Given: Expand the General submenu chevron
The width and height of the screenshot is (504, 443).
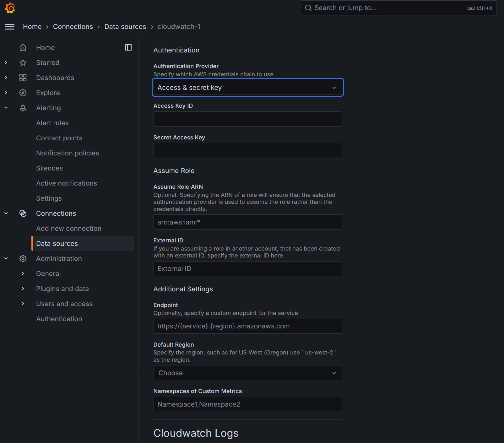Looking at the screenshot, I should [x=23, y=273].
